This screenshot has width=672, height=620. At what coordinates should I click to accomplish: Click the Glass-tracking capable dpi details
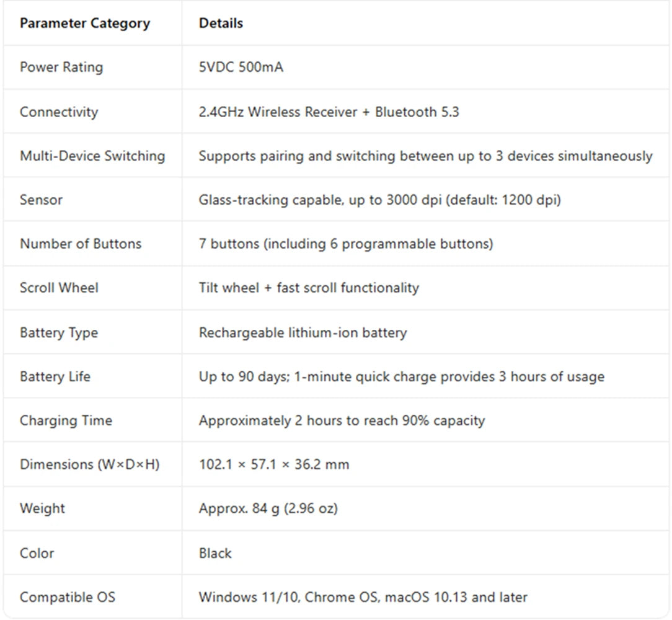(380, 200)
